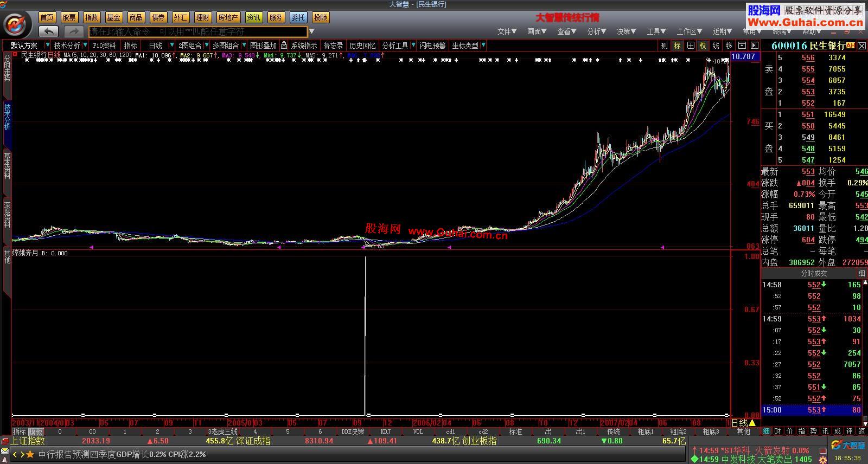Click the Dazhihui tray logo at bottom right
Screen dimensions: 868x464
pyautogui.click(x=847, y=446)
